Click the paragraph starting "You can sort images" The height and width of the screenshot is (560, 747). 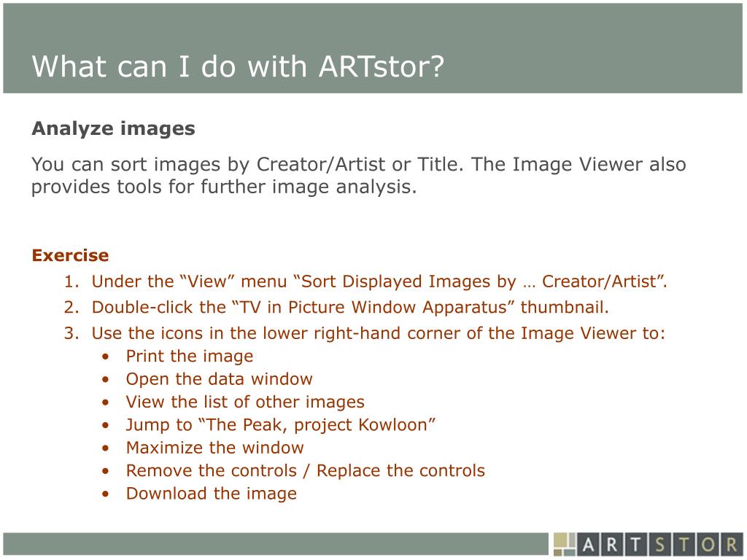coord(359,175)
